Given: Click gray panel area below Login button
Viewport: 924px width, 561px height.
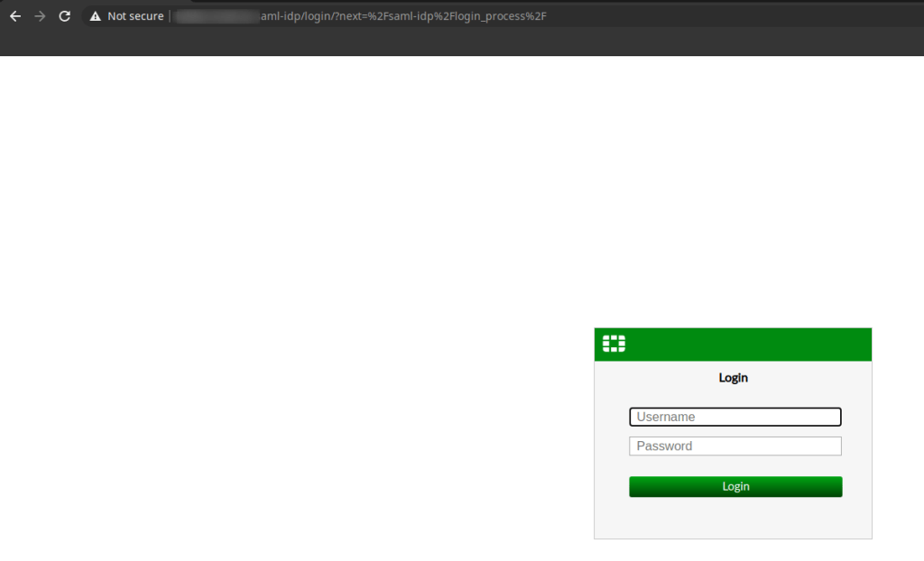Looking at the screenshot, I should point(733,519).
